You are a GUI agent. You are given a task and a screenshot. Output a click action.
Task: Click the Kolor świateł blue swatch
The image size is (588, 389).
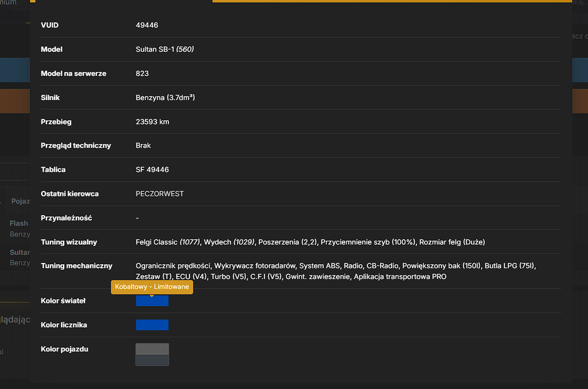152,300
